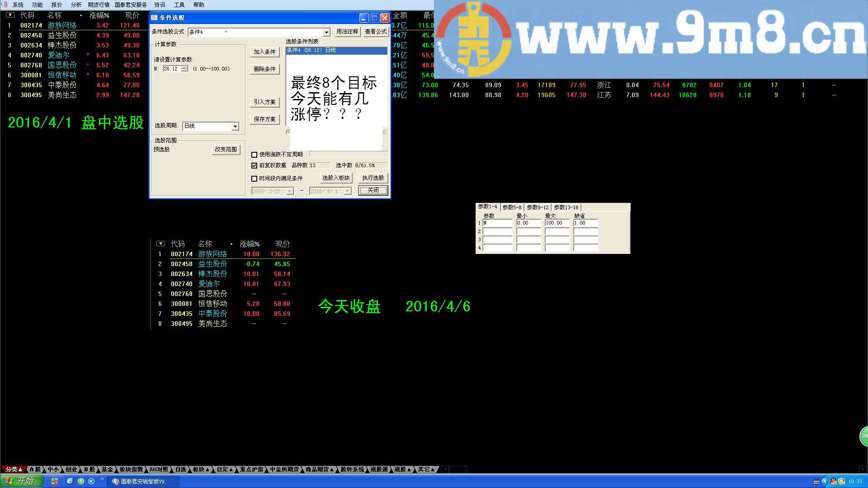Image resolution: width=868 pixels, height=488 pixels.
Task: Open the end date 2016-4-1 dropdown
Action: pyautogui.click(x=347, y=191)
